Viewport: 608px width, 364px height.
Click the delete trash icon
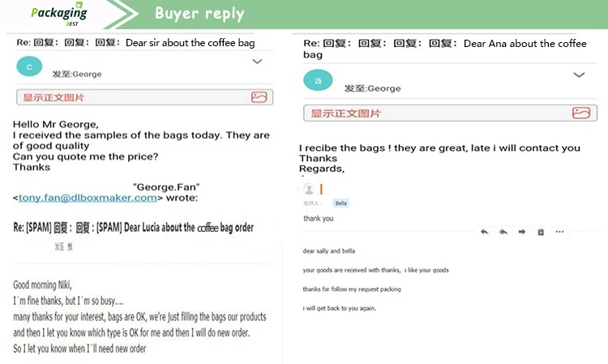tap(541, 232)
